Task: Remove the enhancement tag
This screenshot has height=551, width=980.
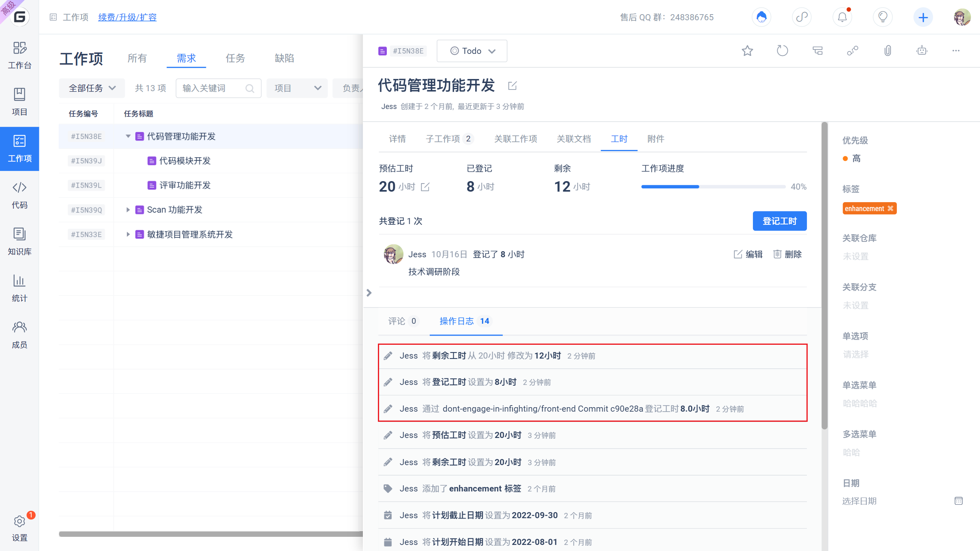Action: pyautogui.click(x=890, y=208)
